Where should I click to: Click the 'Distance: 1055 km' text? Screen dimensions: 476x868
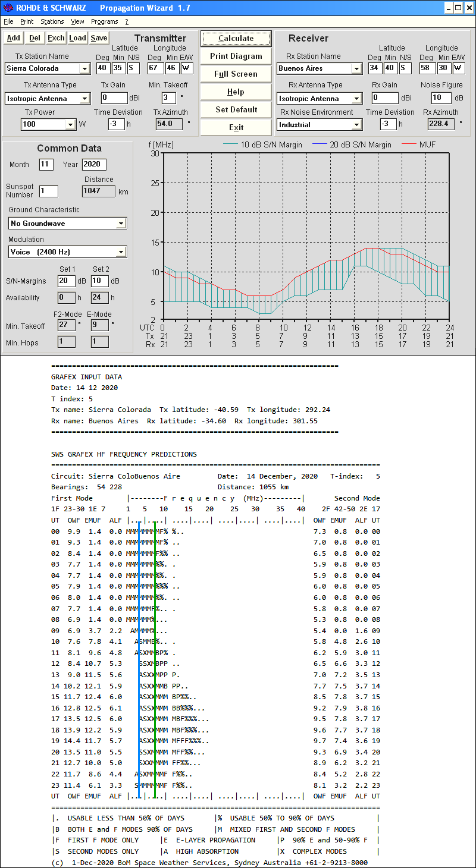tap(253, 488)
